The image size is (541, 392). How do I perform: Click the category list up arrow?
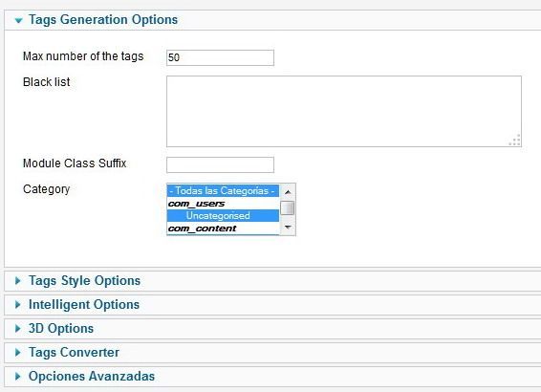[x=288, y=192]
